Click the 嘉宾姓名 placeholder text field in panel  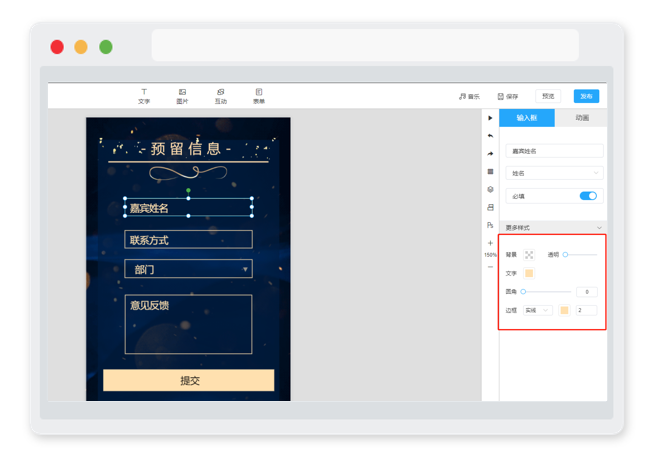554,151
